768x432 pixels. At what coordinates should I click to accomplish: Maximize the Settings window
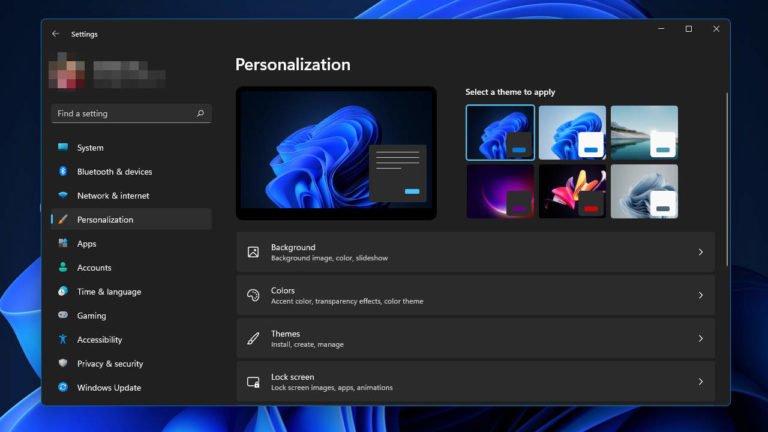(689, 29)
